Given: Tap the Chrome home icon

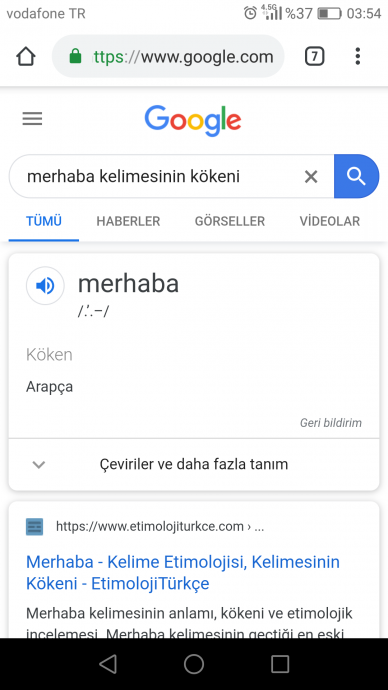Looking at the screenshot, I should coord(26,56).
